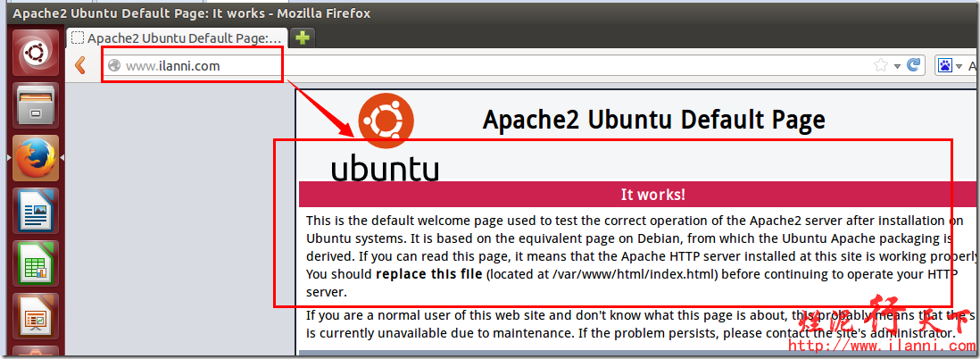Launch LibreOffice Calc from the dock
The width and height of the screenshot is (980, 359).
click(x=36, y=263)
